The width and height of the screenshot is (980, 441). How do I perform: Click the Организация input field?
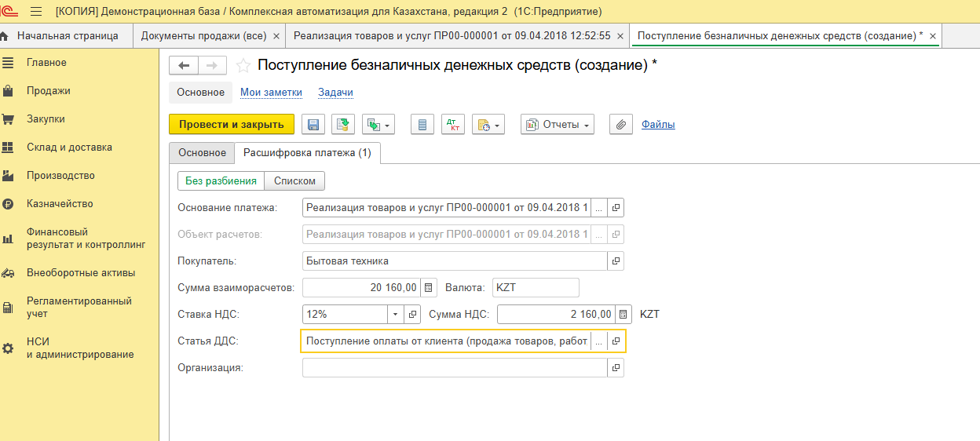(454, 368)
